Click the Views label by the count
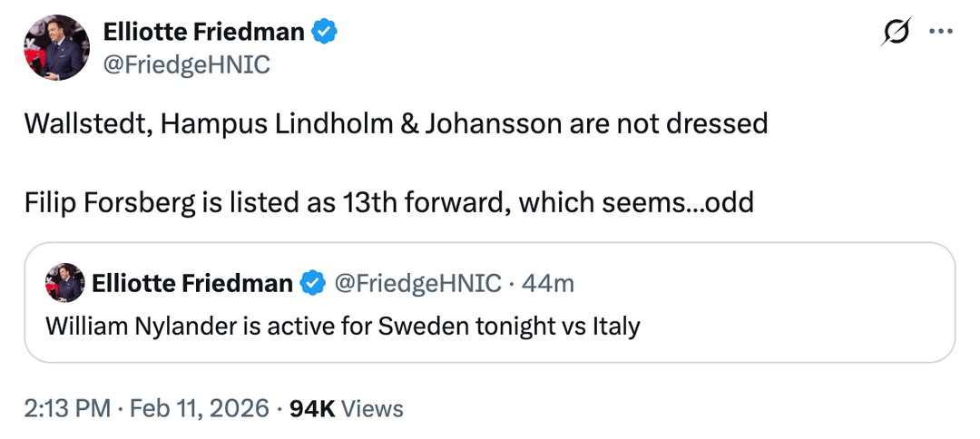The height and width of the screenshot is (439, 980). tap(373, 409)
